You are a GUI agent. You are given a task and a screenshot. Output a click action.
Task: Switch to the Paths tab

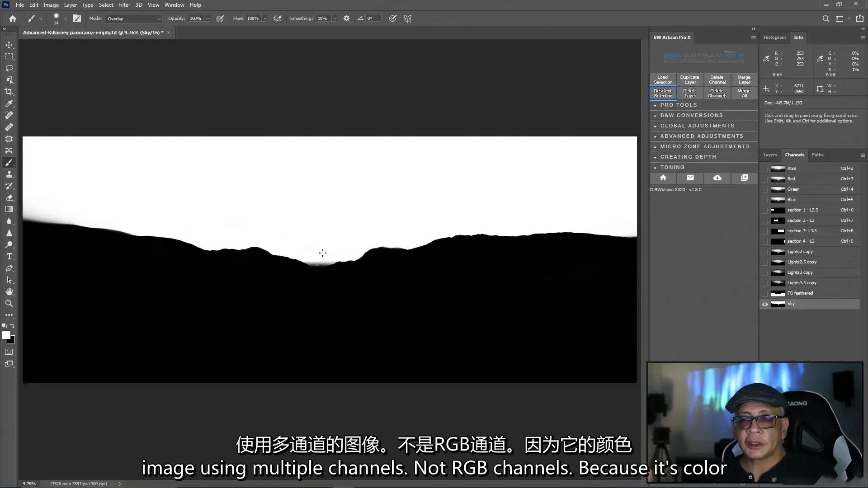point(817,155)
